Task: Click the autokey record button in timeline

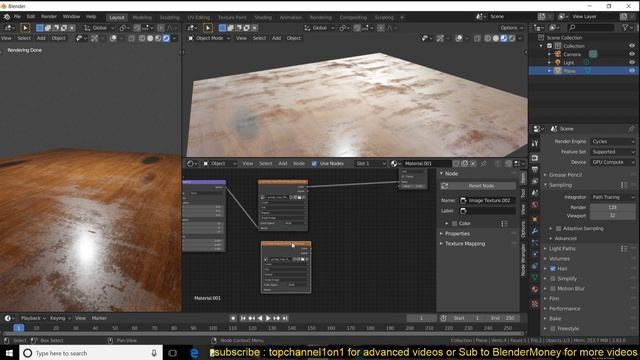Action: tap(233, 318)
